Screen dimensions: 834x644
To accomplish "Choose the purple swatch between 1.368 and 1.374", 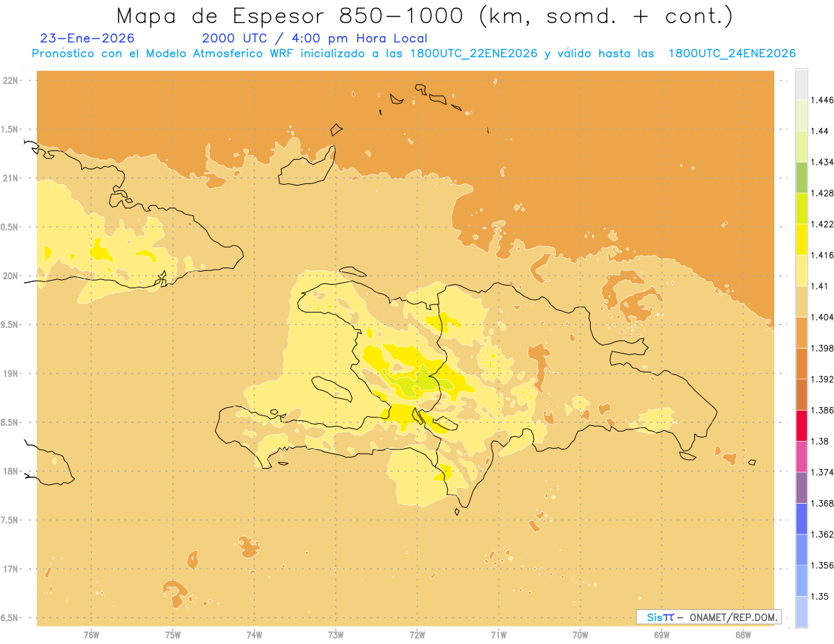I will 801,487.
